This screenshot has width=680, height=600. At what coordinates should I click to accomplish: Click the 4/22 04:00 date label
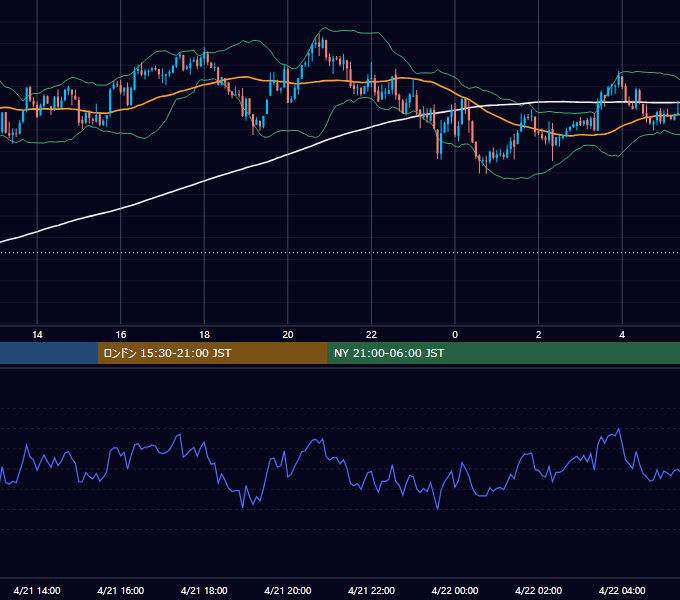(622, 590)
